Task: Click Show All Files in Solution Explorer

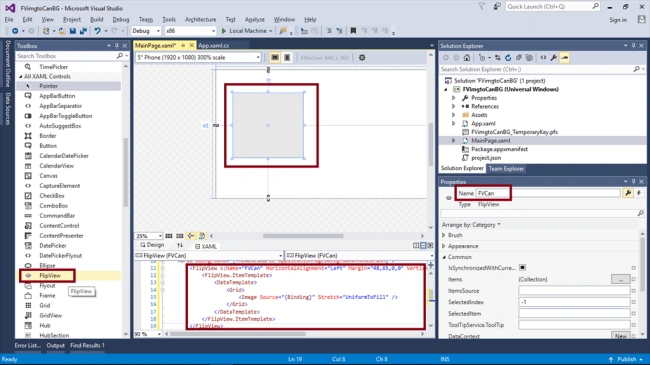Action: 529,58
